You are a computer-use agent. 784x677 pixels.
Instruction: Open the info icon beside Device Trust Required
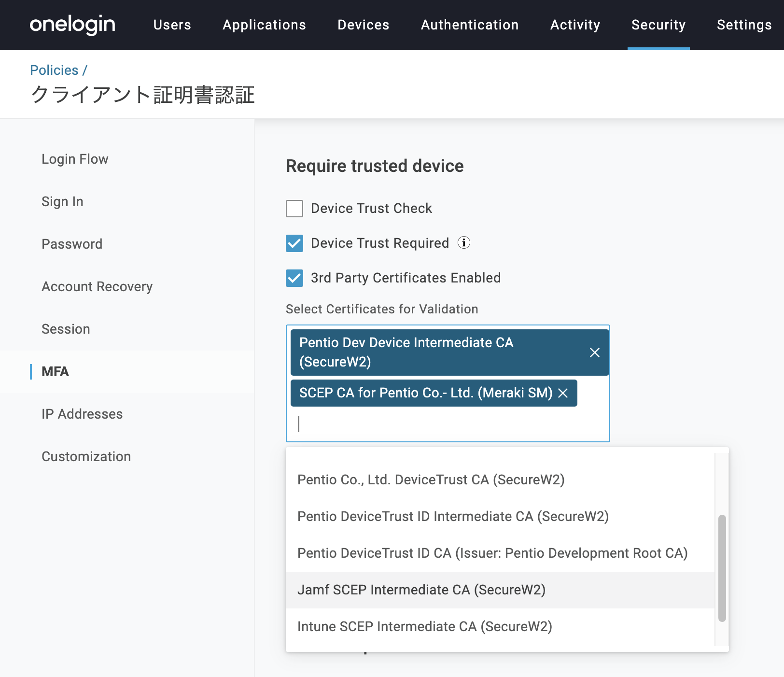tap(464, 242)
